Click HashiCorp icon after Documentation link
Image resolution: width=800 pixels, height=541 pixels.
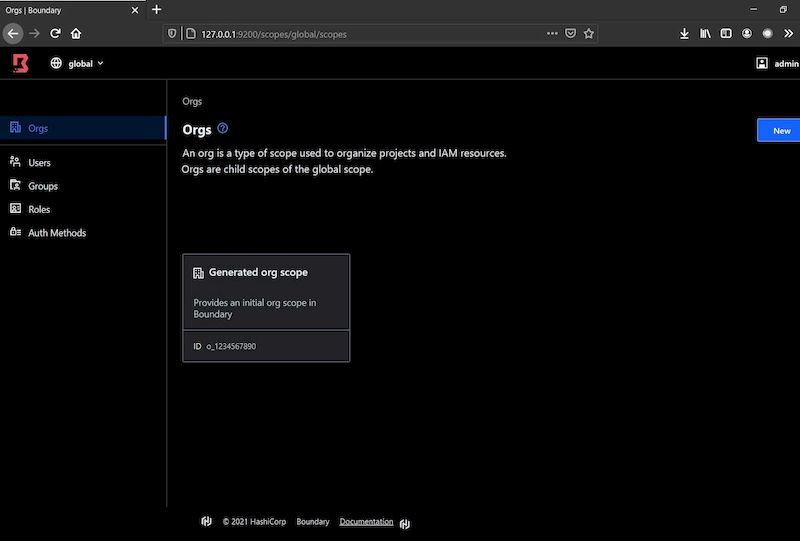[405, 524]
